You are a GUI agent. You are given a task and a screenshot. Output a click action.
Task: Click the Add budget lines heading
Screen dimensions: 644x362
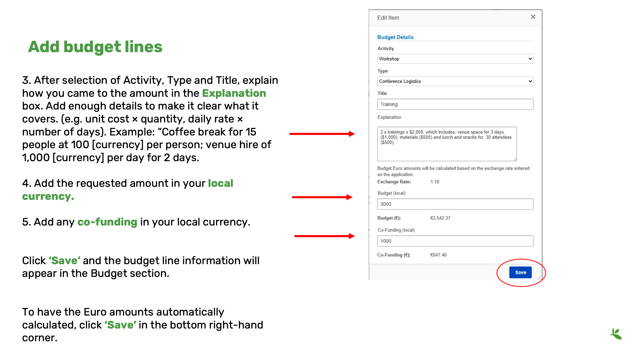95,47
